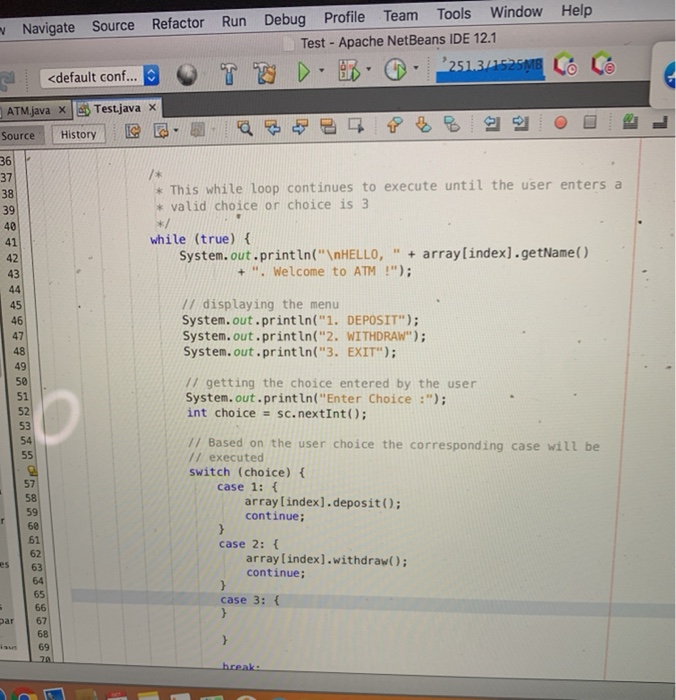Click println "1. DEPOSIT" line
Viewport: 676px width, 700px height.
coord(300,320)
